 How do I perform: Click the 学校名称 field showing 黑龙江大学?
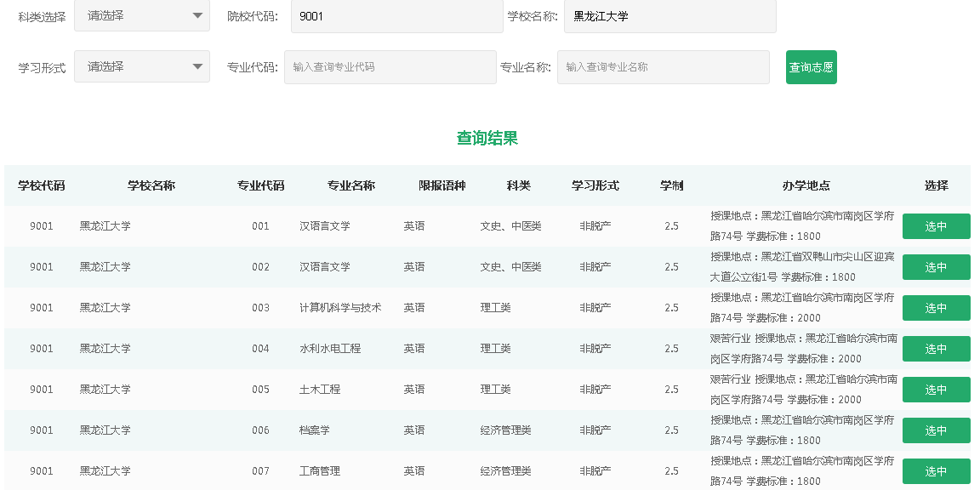click(x=669, y=16)
